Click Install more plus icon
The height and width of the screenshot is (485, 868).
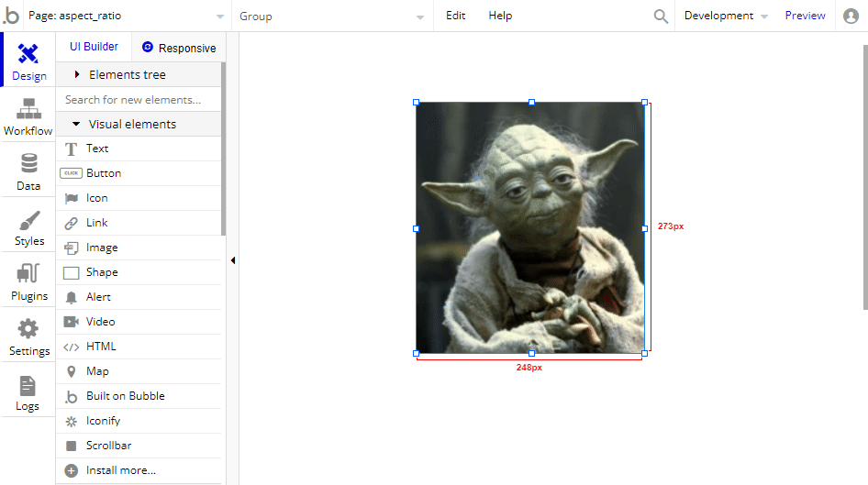pos(71,470)
